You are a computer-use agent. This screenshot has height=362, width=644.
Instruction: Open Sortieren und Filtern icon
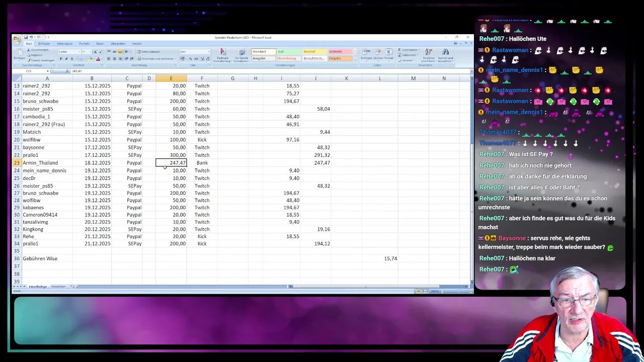point(429,52)
